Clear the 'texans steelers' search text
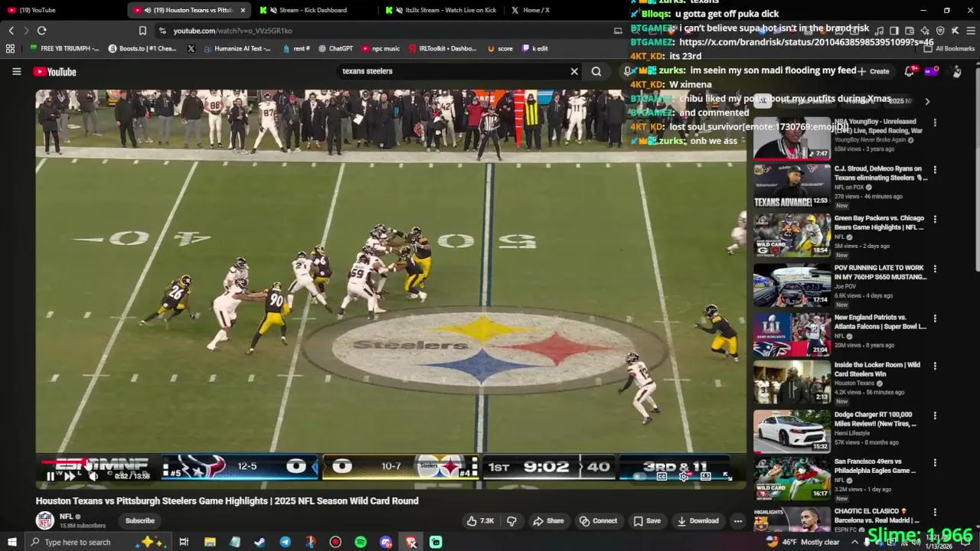 574,71
